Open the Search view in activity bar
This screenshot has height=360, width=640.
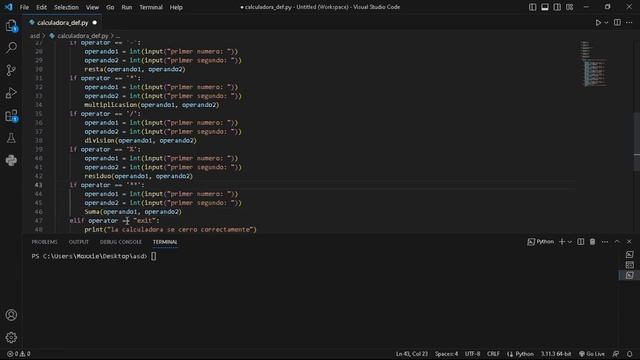click(11, 48)
